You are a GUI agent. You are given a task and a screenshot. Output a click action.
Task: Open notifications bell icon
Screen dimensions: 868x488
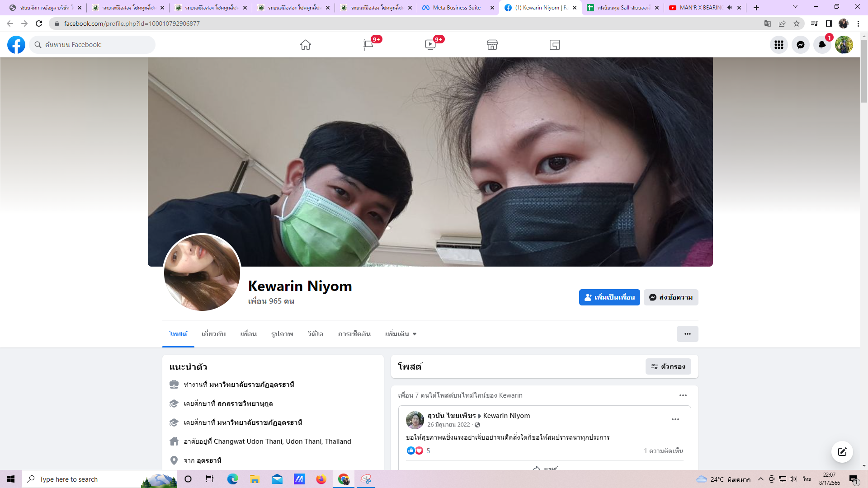click(822, 45)
